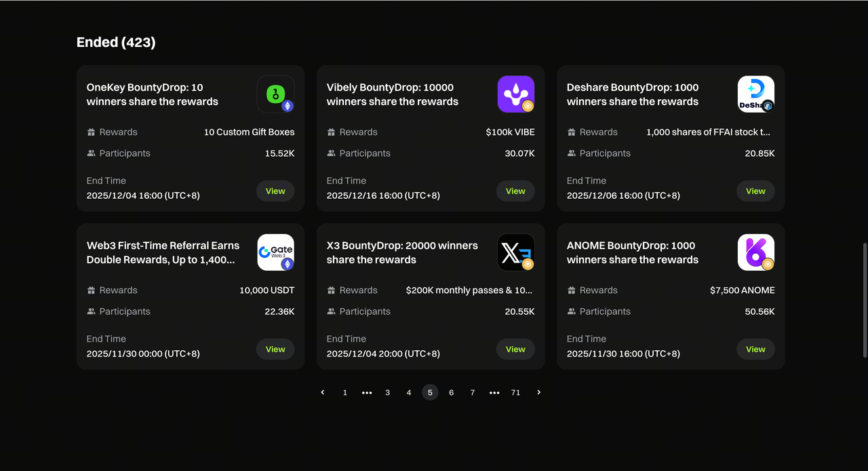Viewport: 868px width, 471px height.
Task: Jump to page 1 in pagination
Action: click(345, 392)
